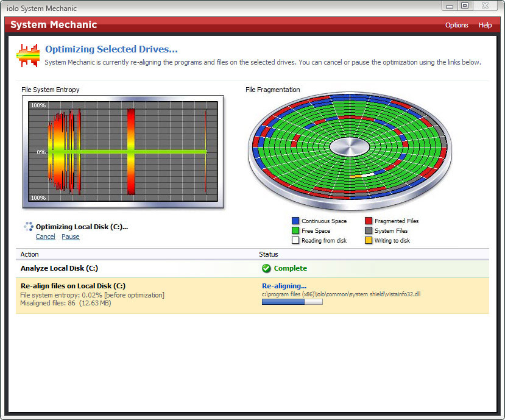Image resolution: width=505 pixels, height=420 pixels.
Task: Click the Action column header
Action: pyautogui.click(x=29, y=254)
